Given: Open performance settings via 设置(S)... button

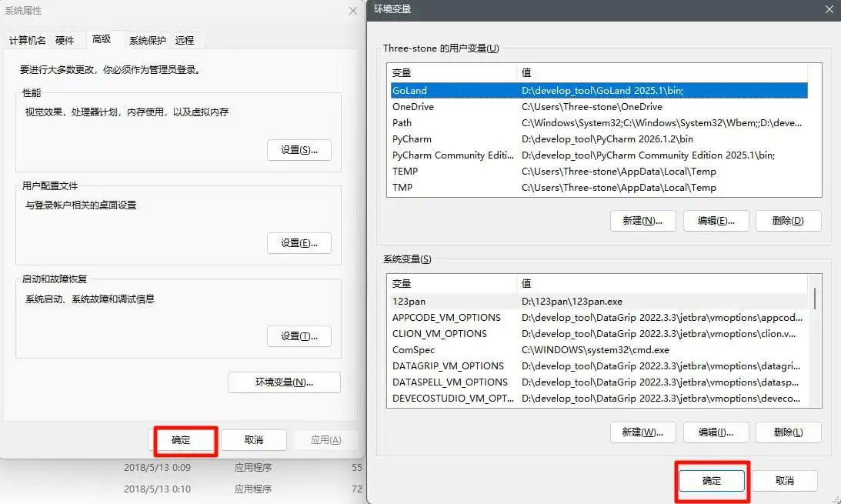Looking at the screenshot, I should [x=299, y=150].
